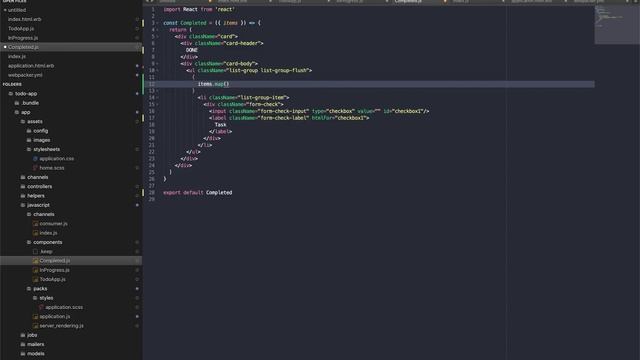
Task: Collapse the components folder
Action: (x=29, y=242)
